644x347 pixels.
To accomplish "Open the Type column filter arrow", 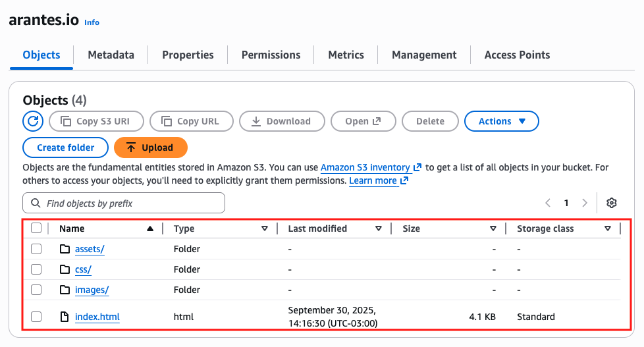I will 265,228.
